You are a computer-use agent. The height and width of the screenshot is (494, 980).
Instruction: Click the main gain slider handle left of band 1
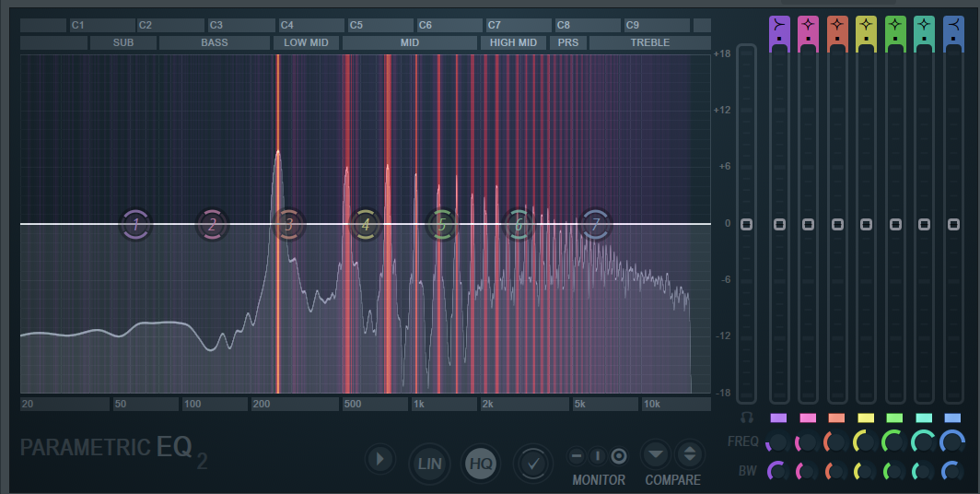coord(746,224)
